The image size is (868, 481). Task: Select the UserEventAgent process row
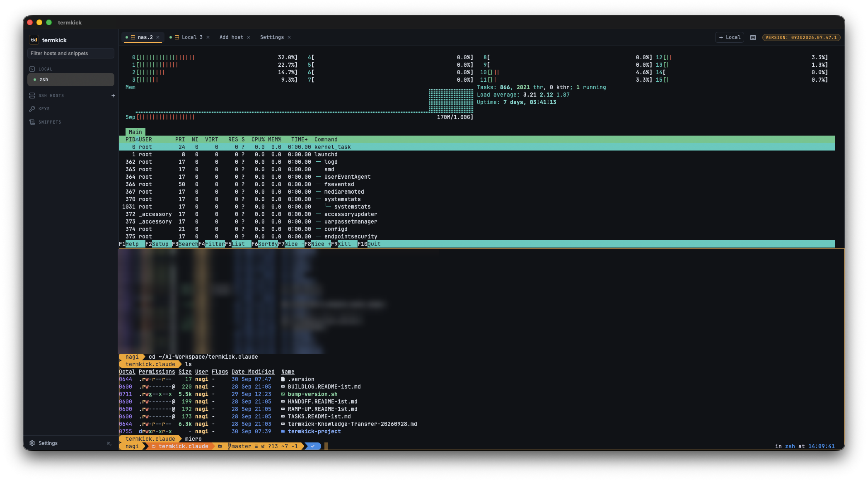coord(476,177)
